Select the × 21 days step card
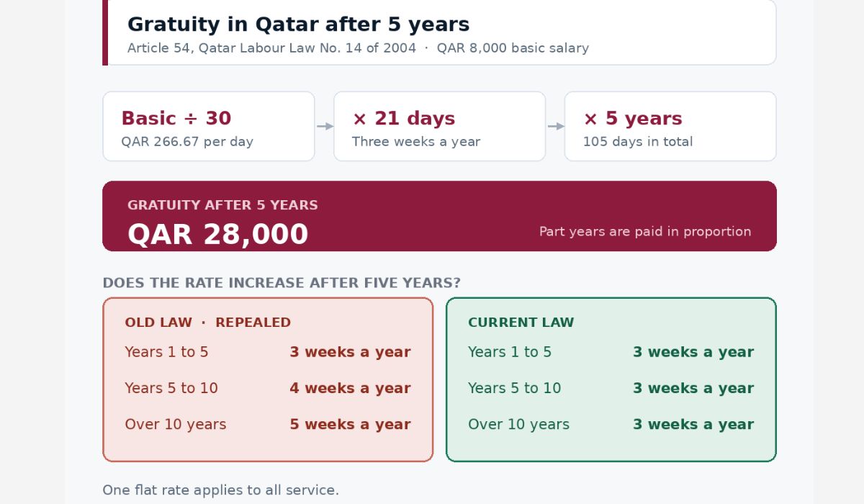The image size is (864, 504). (x=439, y=126)
